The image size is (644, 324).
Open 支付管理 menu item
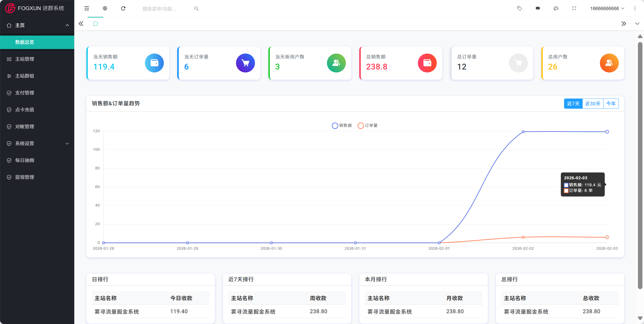coord(37,93)
